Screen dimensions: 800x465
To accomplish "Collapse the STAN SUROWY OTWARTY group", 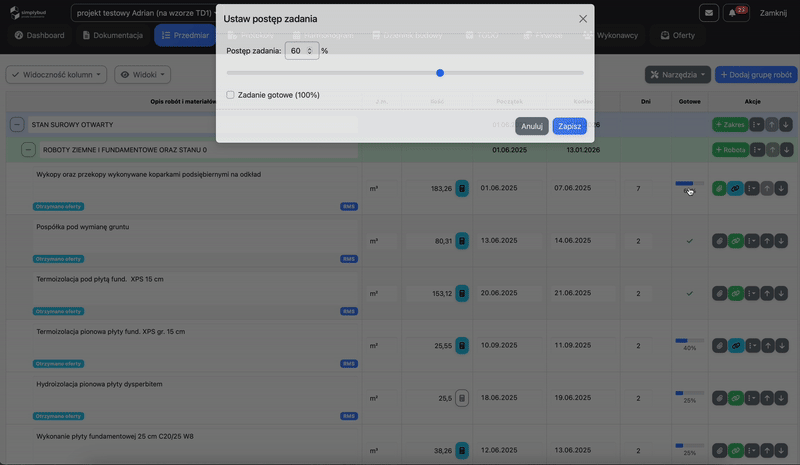I will click(x=17, y=125).
